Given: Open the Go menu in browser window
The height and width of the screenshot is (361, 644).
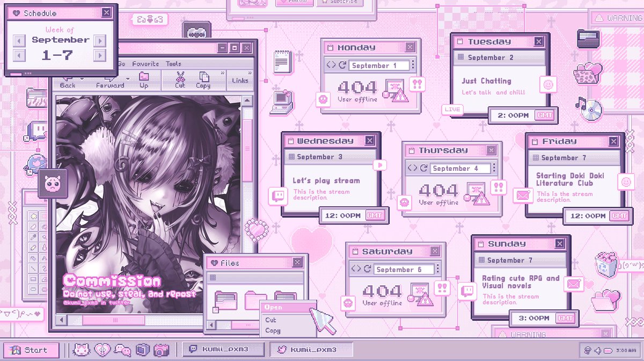Looking at the screenshot, I should [x=121, y=63].
